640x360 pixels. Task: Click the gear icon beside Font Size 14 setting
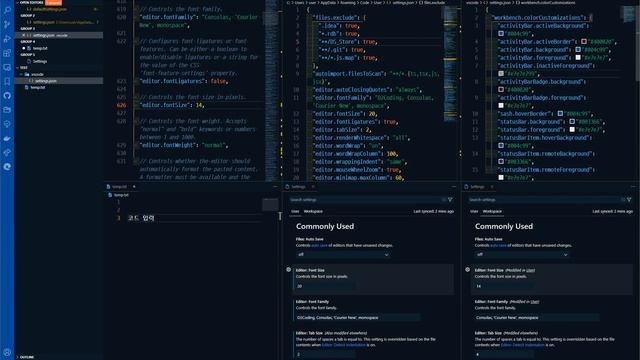(x=467, y=270)
